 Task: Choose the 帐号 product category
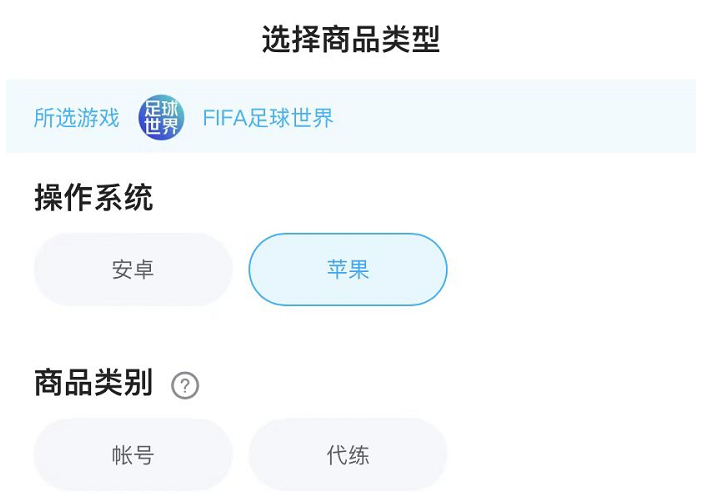point(133,456)
